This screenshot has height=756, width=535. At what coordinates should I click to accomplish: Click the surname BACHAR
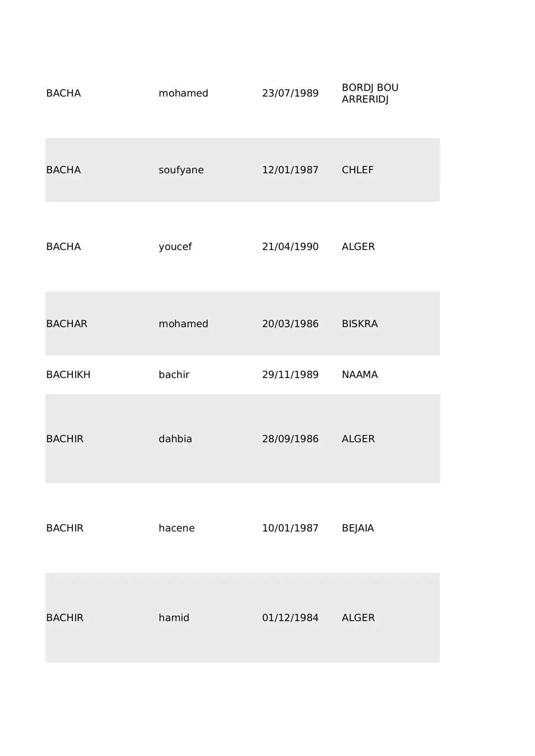pos(66,324)
